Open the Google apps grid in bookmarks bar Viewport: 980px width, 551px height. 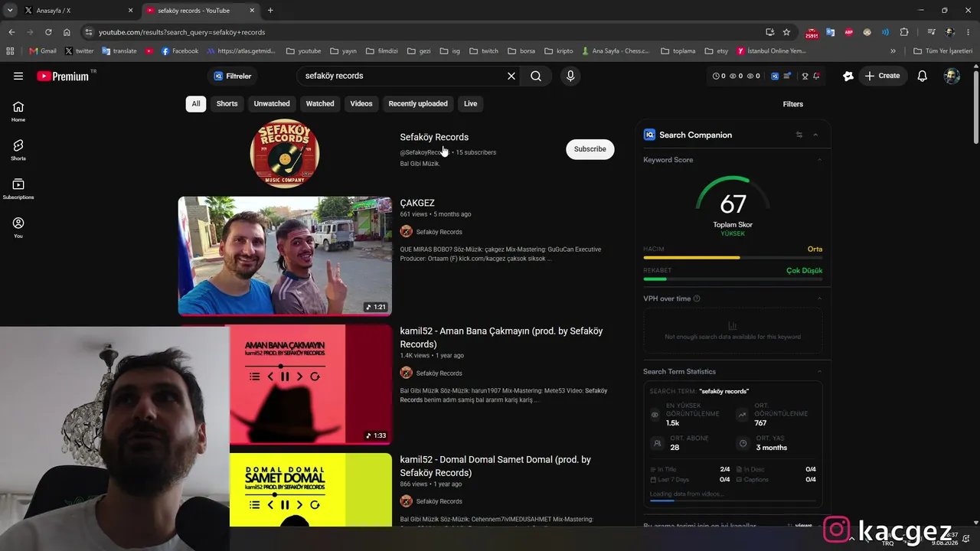pyautogui.click(x=10, y=51)
